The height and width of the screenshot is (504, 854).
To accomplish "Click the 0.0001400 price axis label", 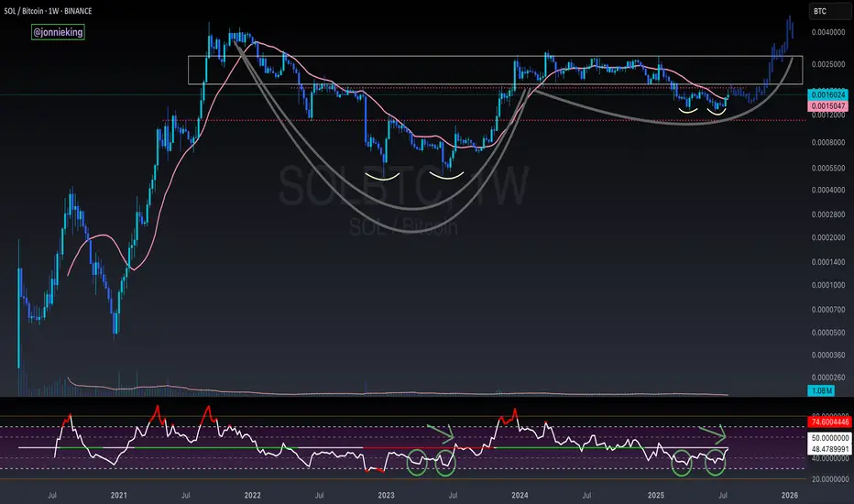I will pyautogui.click(x=827, y=262).
